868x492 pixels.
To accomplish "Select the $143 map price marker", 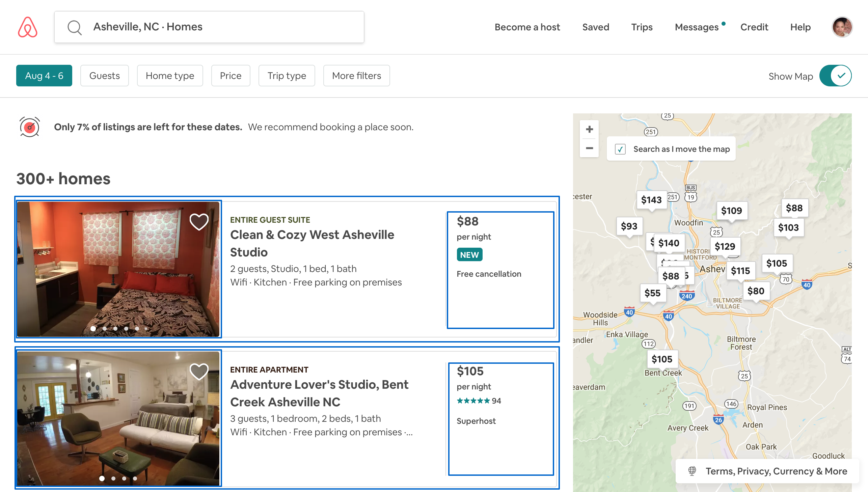I will tap(651, 200).
